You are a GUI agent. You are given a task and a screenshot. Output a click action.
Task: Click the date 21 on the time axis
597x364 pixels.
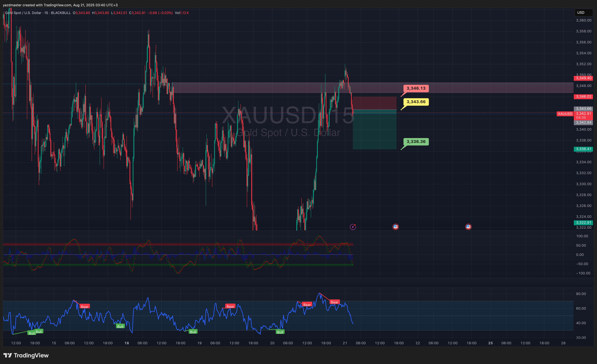(345, 343)
